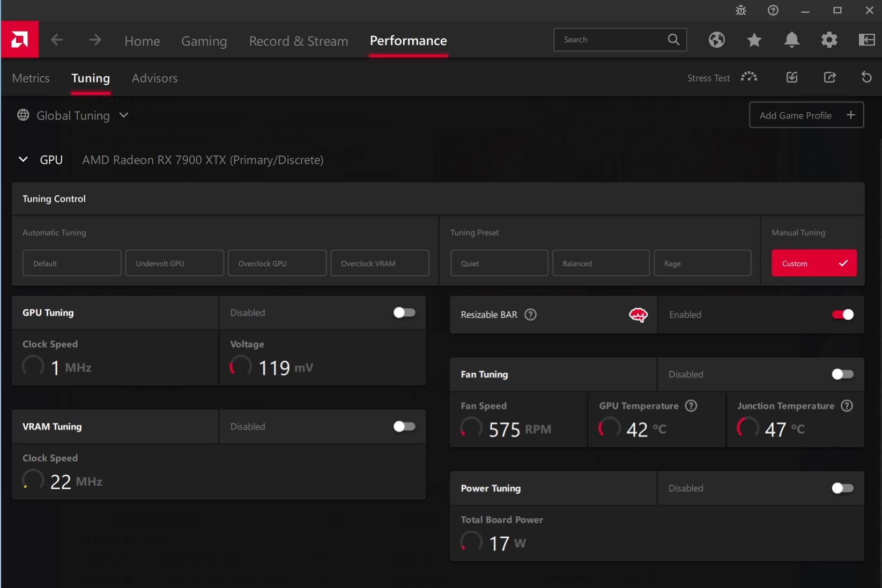This screenshot has width=882, height=588.
Task: Click the search magnifier icon
Action: pos(673,40)
